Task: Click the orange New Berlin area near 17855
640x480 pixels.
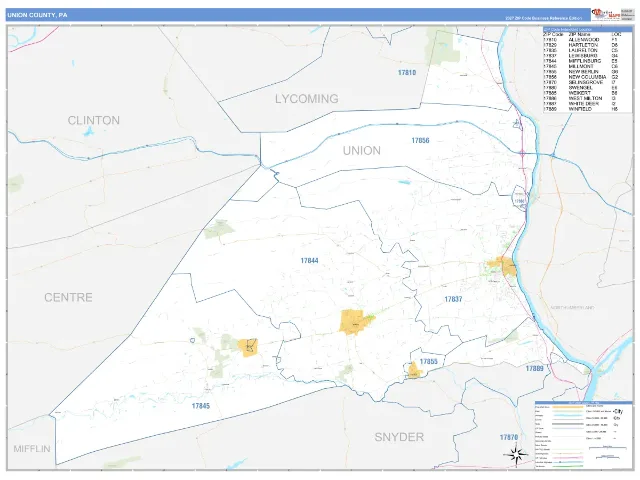Action: click(x=414, y=371)
